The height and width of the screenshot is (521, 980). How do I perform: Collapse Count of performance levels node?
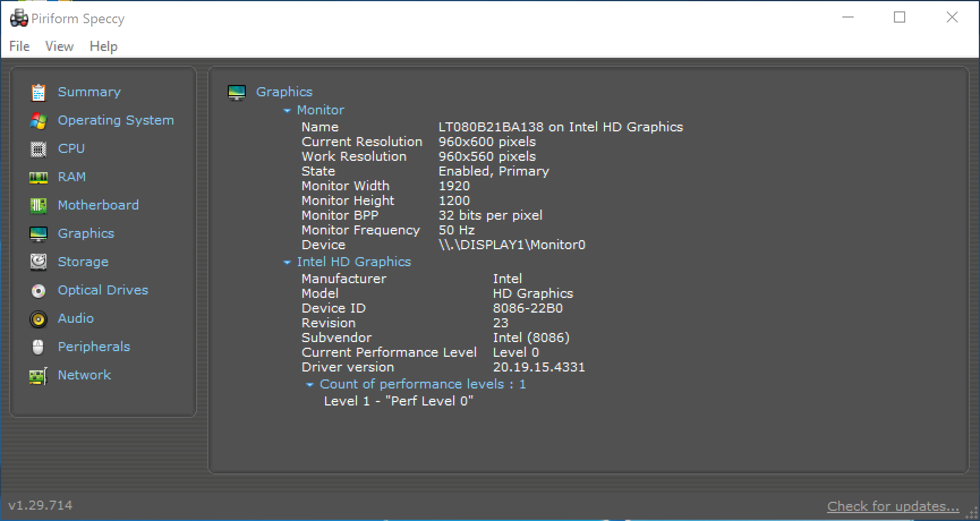pos(310,385)
